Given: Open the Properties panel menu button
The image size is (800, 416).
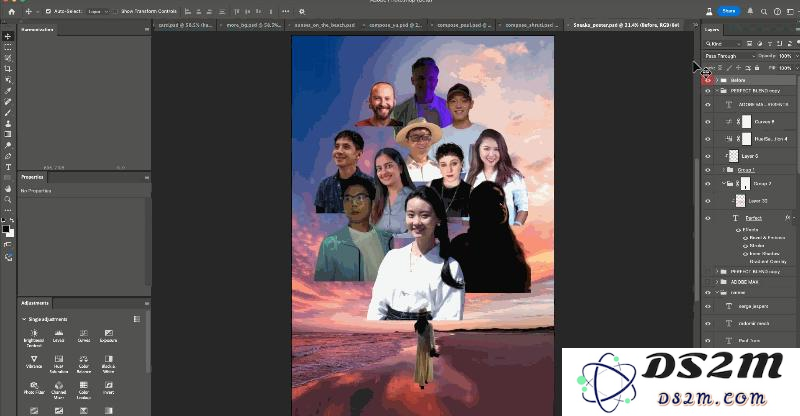Looking at the screenshot, I should pyautogui.click(x=146, y=178).
